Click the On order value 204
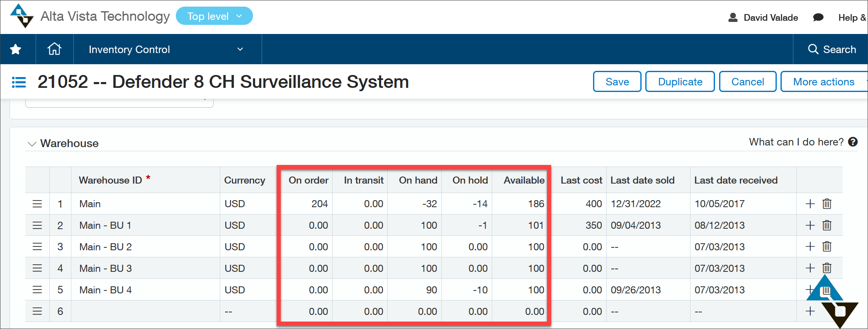Viewport: 868px width, 329px height. click(320, 204)
